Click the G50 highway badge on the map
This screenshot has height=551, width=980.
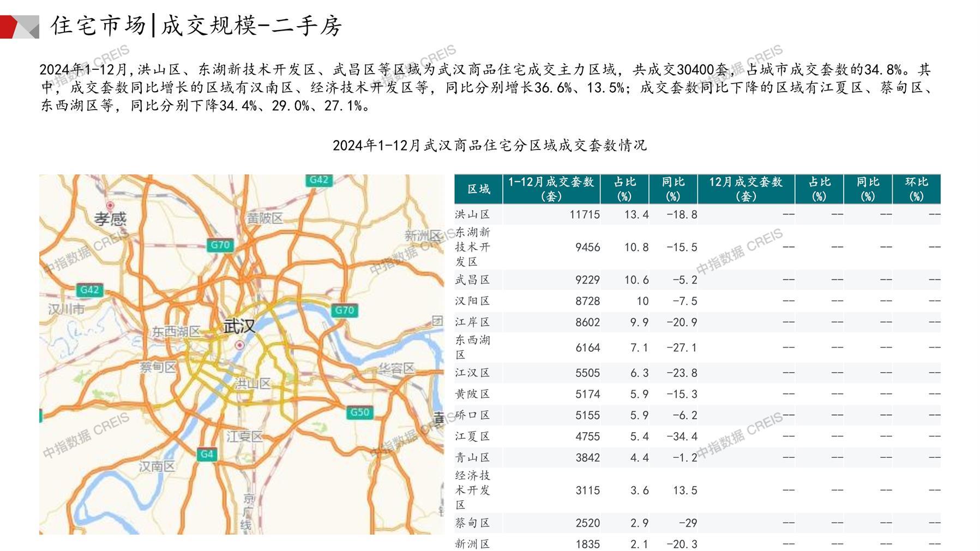[x=359, y=412]
